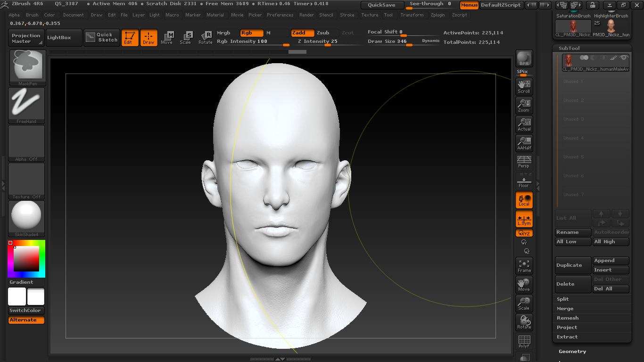Toggle Persp perspective mode
Image resolution: width=644 pixels, height=362 pixels.
pyautogui.click(x=524, y=162)
